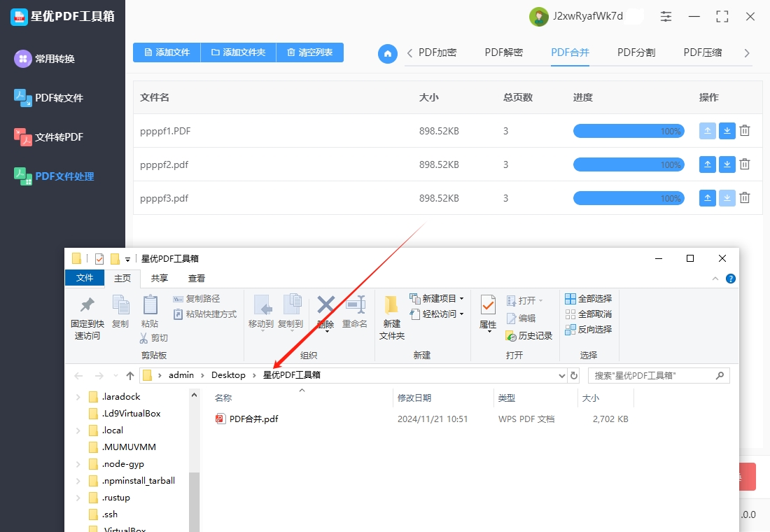The image size is (770, 532).
Task: Delete ppppf2.pdf from the list
Action: [745, 164]
